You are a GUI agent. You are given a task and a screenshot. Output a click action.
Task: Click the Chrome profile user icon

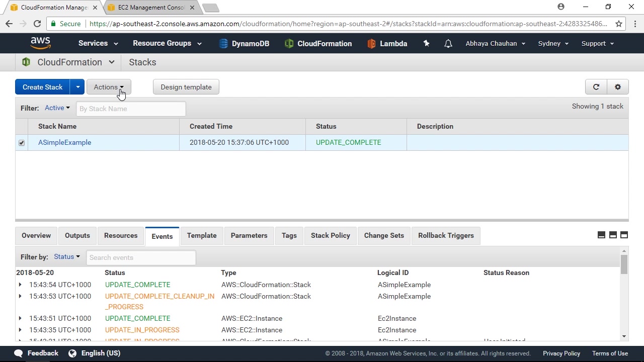pos(561,7)
